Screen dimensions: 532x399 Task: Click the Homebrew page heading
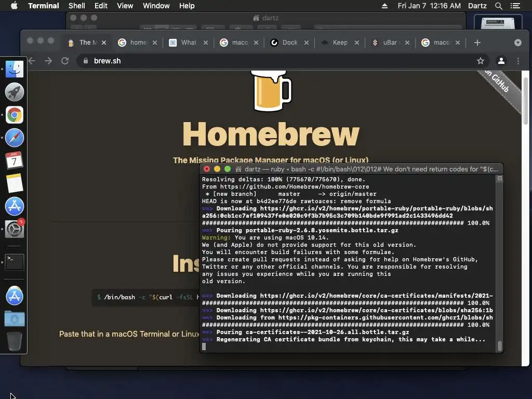pyautogui.click(x=271, y=134)
